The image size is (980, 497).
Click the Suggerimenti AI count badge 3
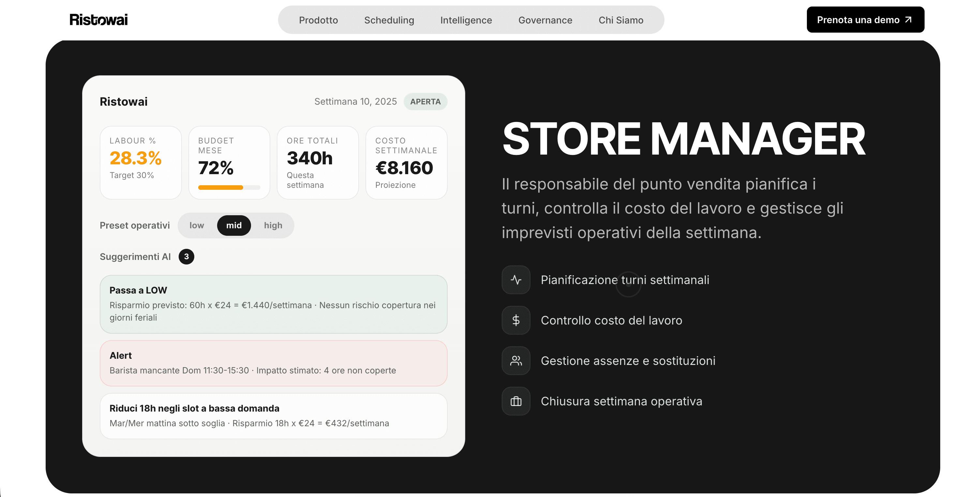[186, 257]
